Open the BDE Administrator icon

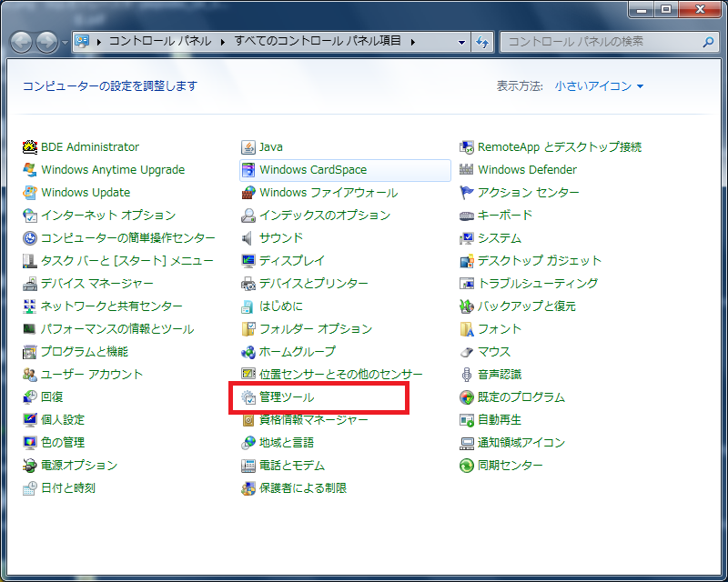[30, 147]
